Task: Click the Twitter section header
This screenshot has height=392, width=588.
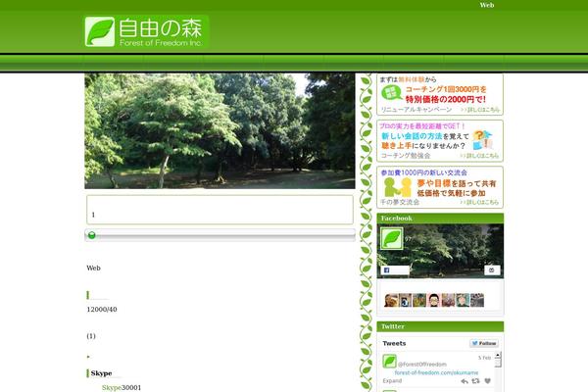Action: point(440,326)
